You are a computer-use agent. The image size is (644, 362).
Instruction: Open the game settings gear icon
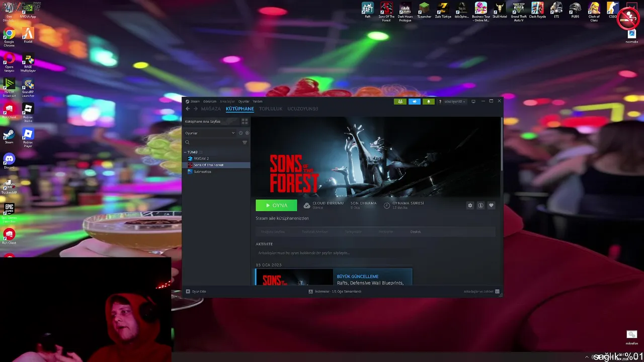click(x=470, y=205)
